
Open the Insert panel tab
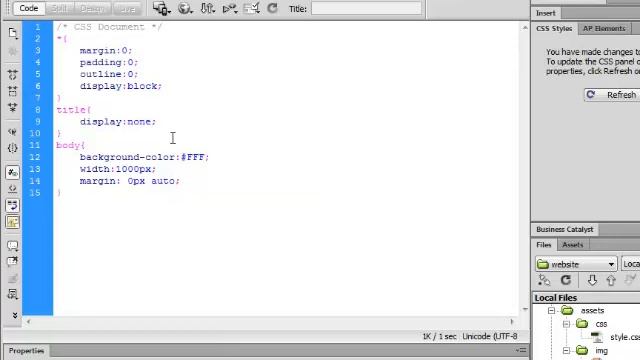click(x=546, y=13)
